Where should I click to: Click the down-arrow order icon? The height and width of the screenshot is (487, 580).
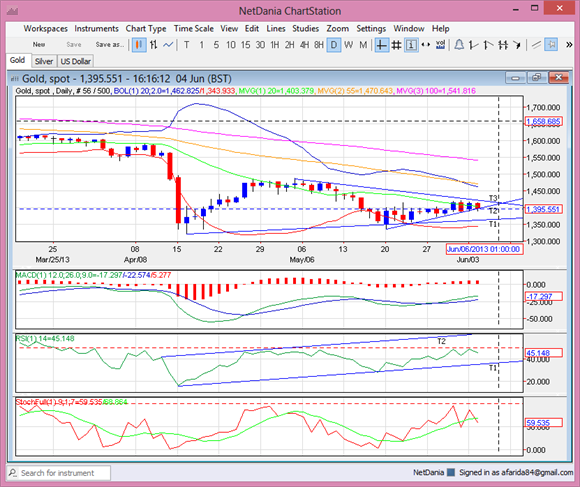(x=517, y=45)
